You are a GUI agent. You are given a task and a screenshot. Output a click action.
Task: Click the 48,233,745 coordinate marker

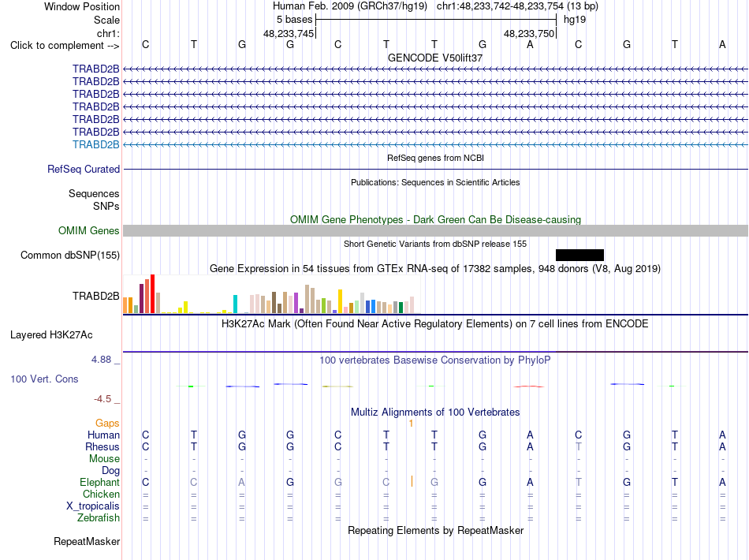coord(289,33)
